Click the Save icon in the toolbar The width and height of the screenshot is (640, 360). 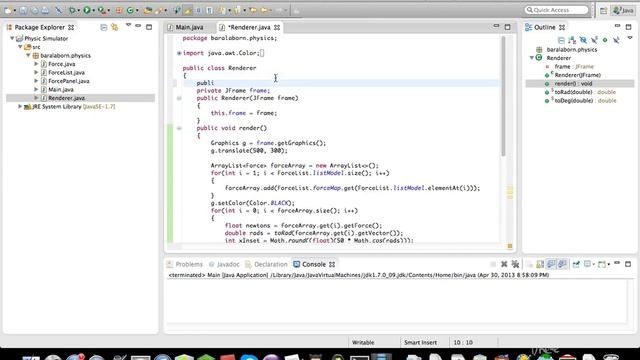coord(23,10)
